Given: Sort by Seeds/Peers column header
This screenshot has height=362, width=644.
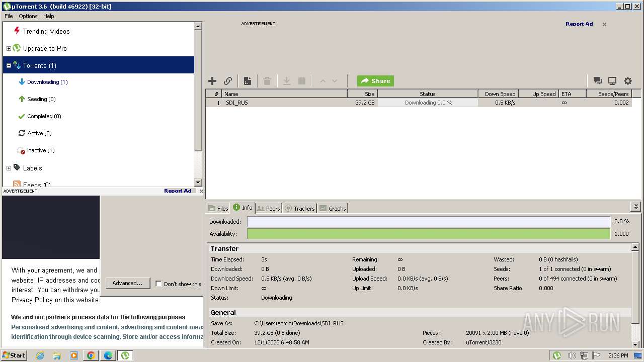Looking at the screenshot, I should point(609,94).
